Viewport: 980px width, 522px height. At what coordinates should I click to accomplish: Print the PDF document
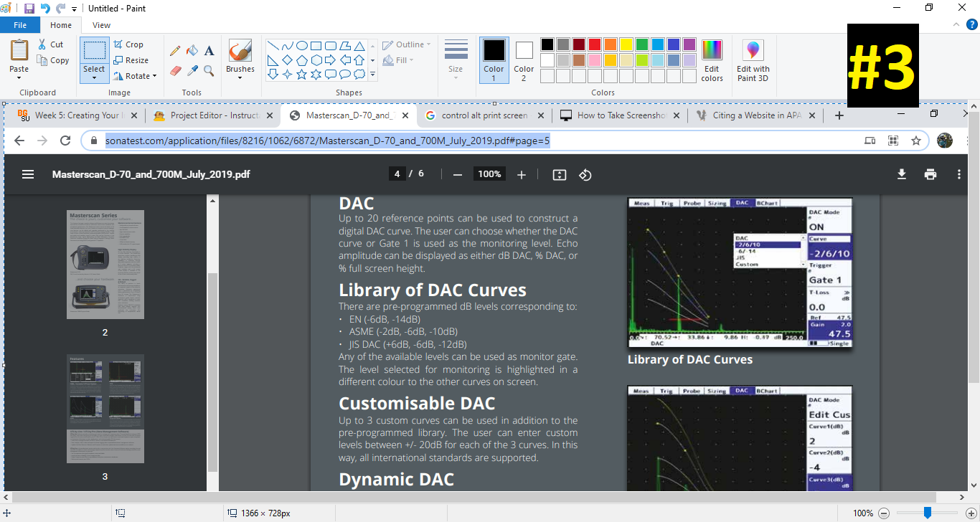tap(930, 174)
